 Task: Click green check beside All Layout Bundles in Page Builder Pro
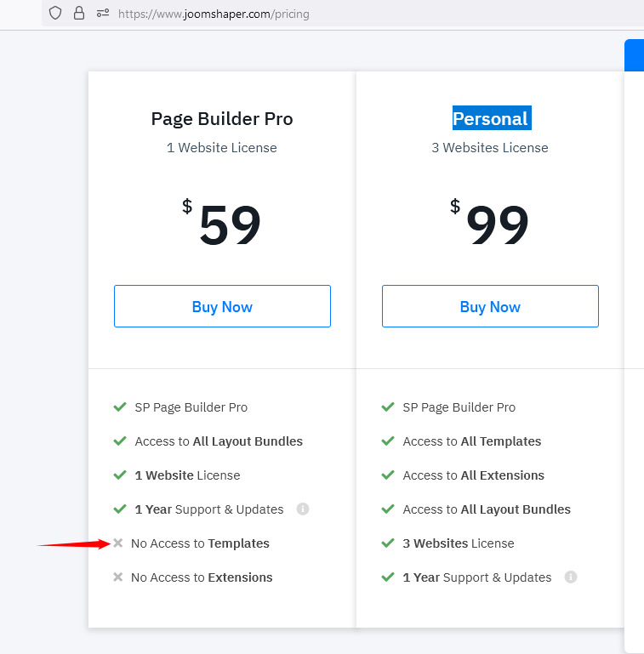pos(120,441)
